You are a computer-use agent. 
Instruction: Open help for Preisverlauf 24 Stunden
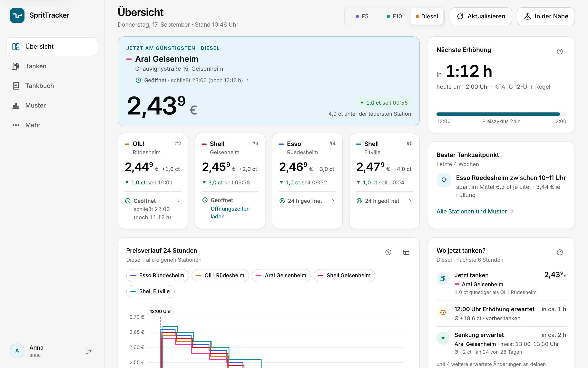tap(388, 252)
